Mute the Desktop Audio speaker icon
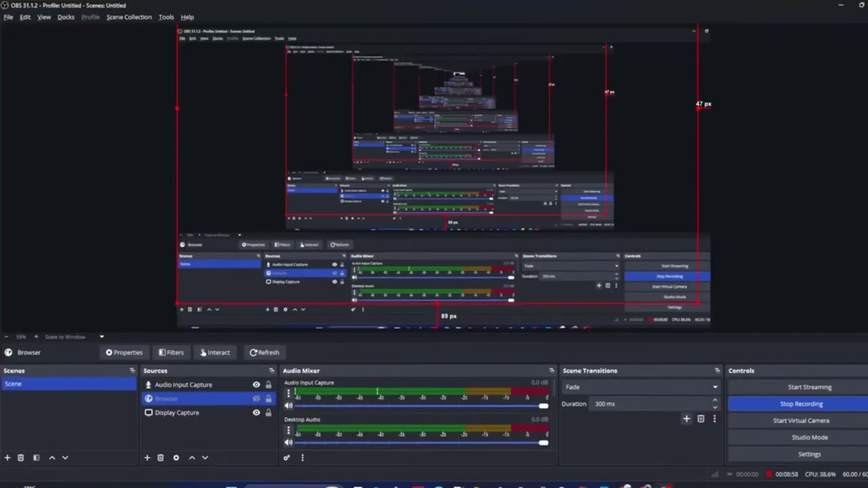The height and width of the screenshot is (488, 868). (288, 442)
